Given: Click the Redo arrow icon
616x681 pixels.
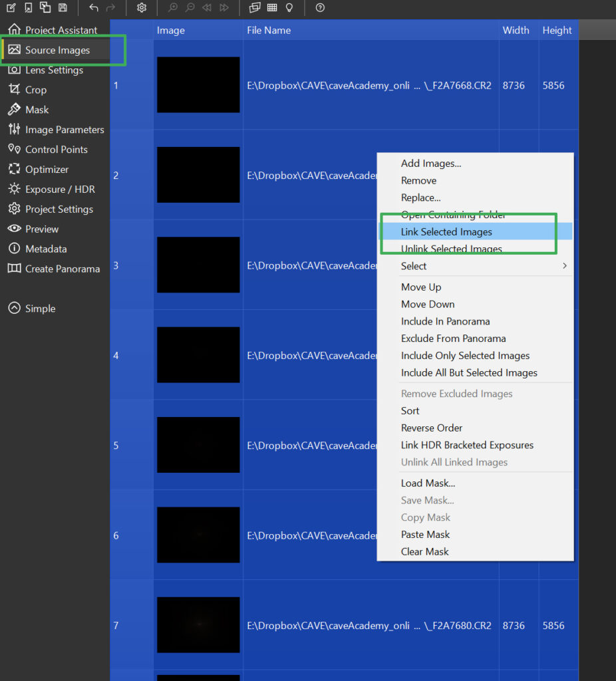Looking at the screenshot, I should coord(111,7).
